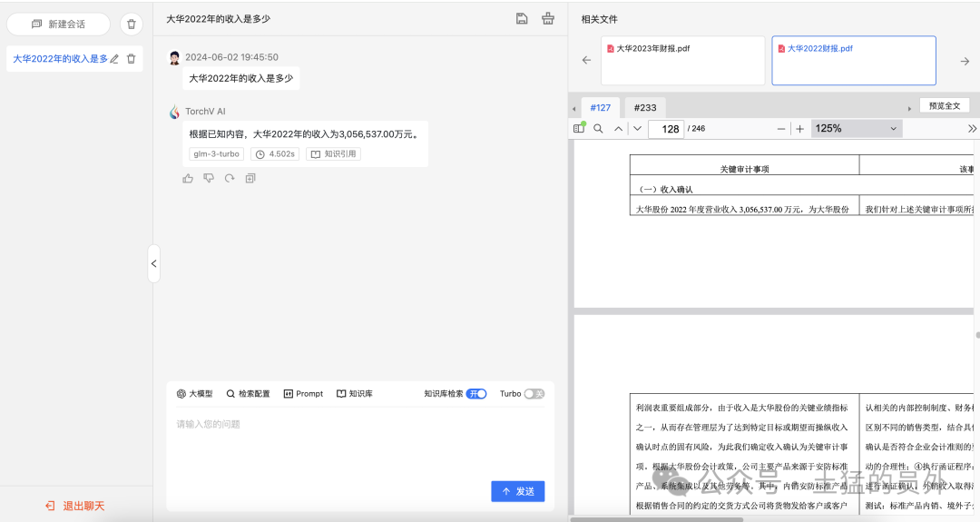
Task: Click the 相关文件 heading
Action: (600, 19)
